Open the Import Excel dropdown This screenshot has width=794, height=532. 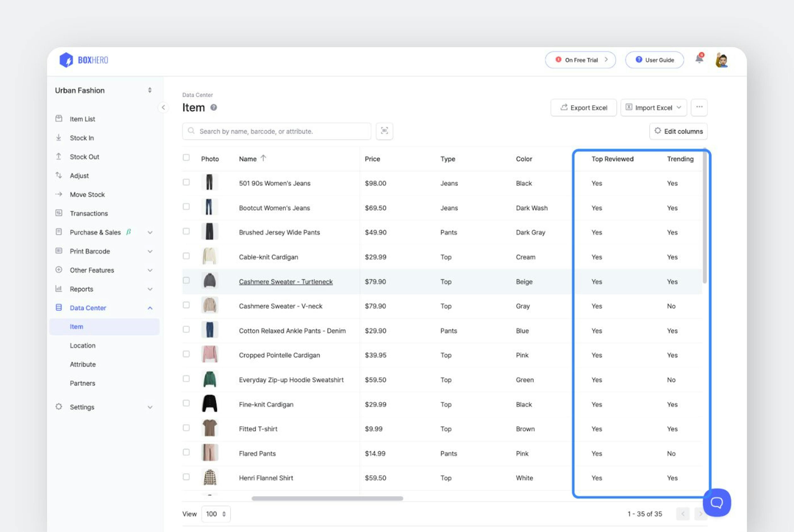(654, 108)
